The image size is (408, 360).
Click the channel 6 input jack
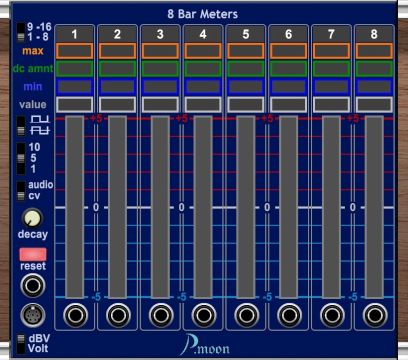[289, 315]
